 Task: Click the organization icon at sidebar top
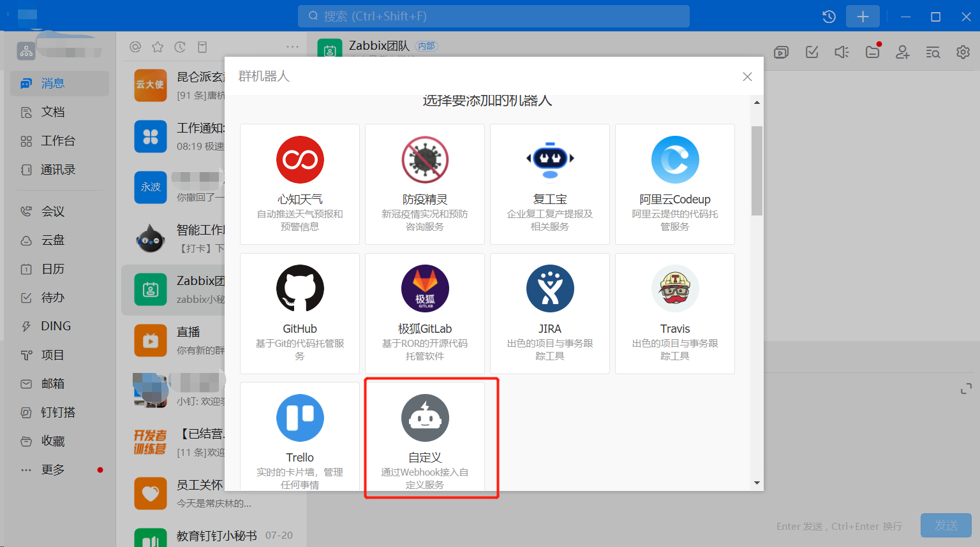[x=26, y=51]
